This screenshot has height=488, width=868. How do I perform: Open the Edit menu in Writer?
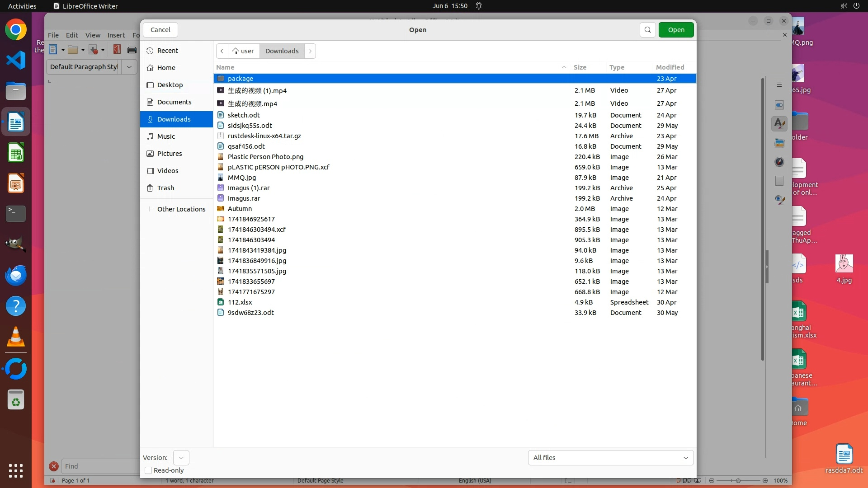[x=71, y=35]
